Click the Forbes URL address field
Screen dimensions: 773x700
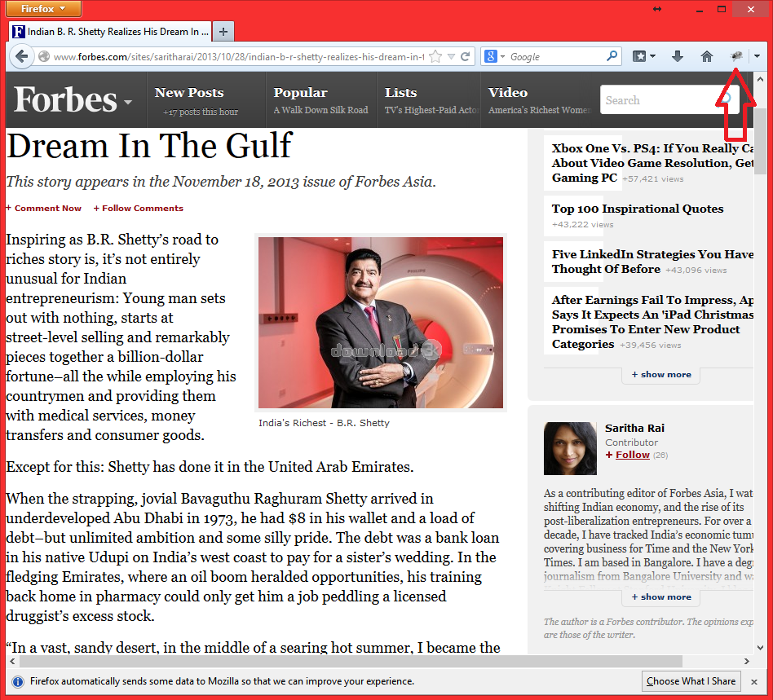[239, 57]
